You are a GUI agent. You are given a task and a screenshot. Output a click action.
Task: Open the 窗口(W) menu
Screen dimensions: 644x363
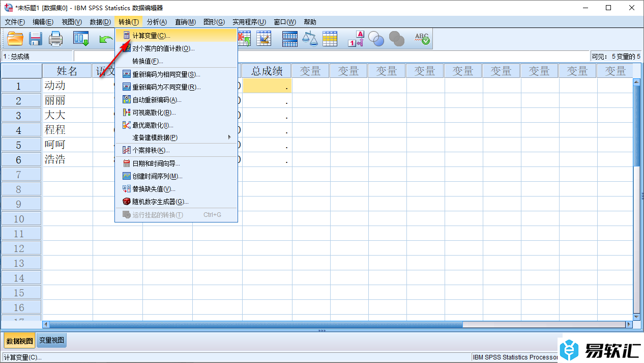click(285, 22)
